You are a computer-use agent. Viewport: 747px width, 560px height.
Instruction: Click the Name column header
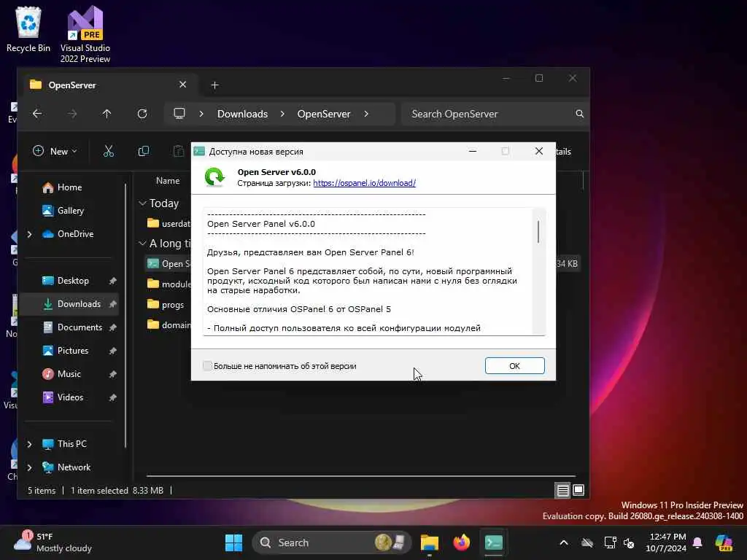[x=168, y=181]
